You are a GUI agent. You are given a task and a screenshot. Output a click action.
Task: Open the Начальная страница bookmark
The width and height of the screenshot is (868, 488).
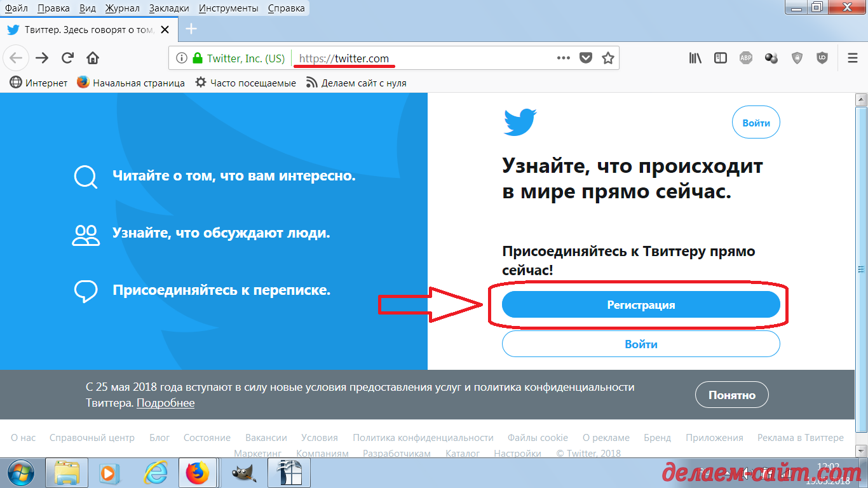tap(131, 83)
